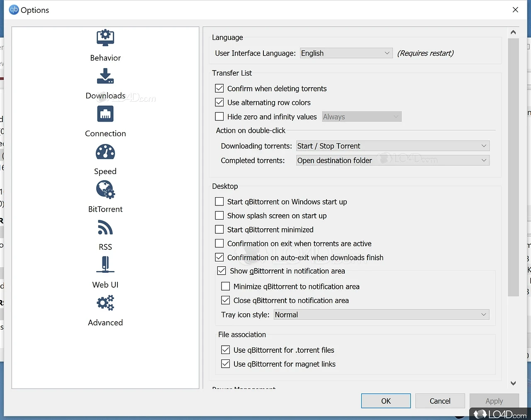Click the vertical scrollbar thumb

(513, 167)
